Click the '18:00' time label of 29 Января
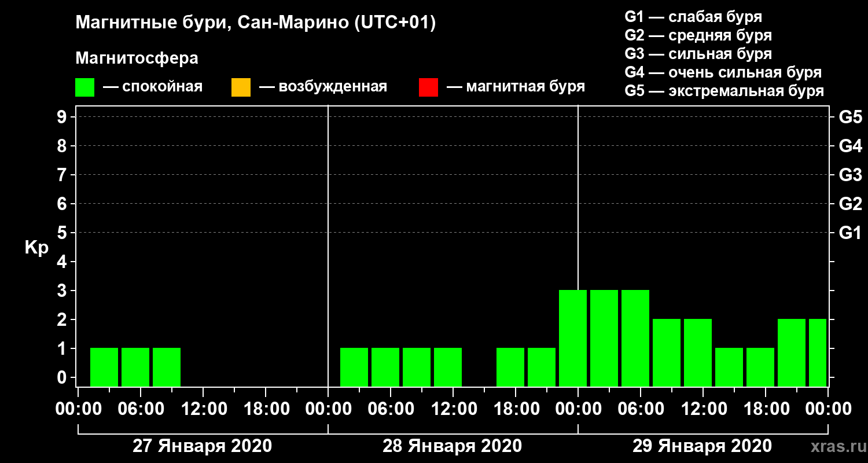The image size is (868, 463). pos(766,409)
